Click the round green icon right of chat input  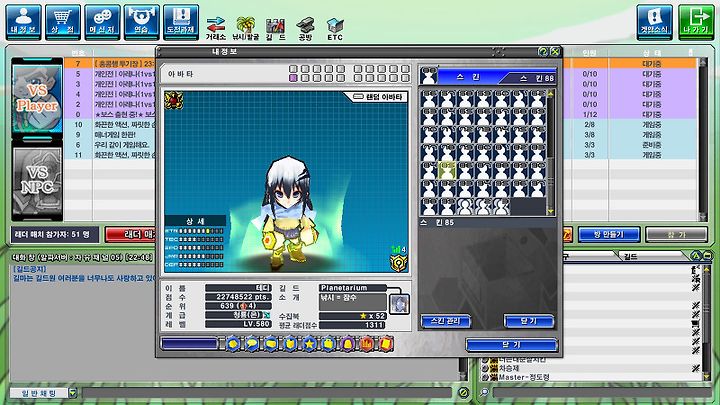click(463, 392)
